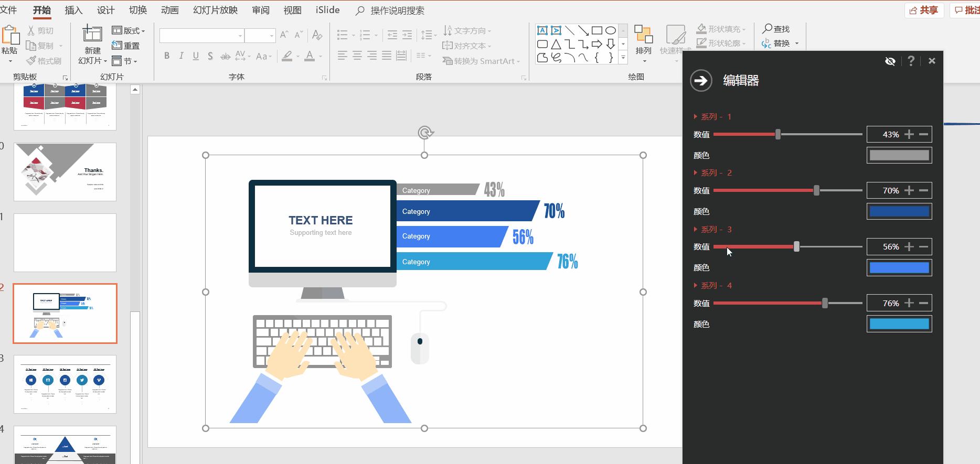Click the Clear Formatting icon

tap(317, 35)
